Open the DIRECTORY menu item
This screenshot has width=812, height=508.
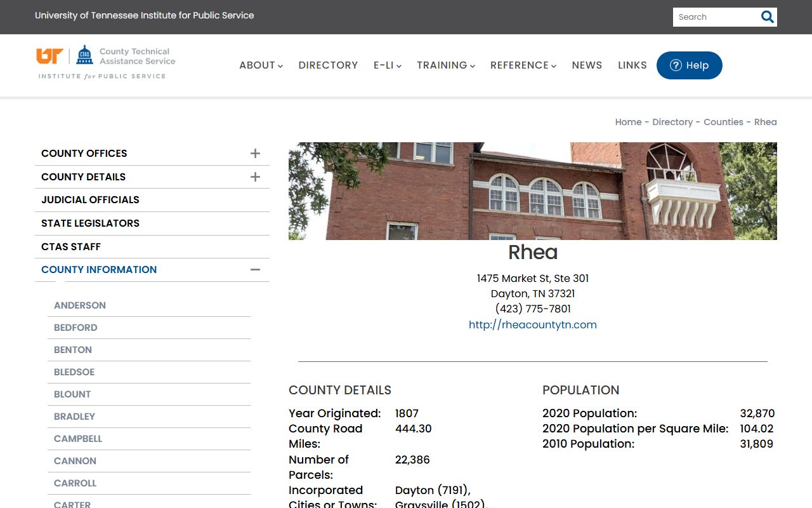pos(328,65)
